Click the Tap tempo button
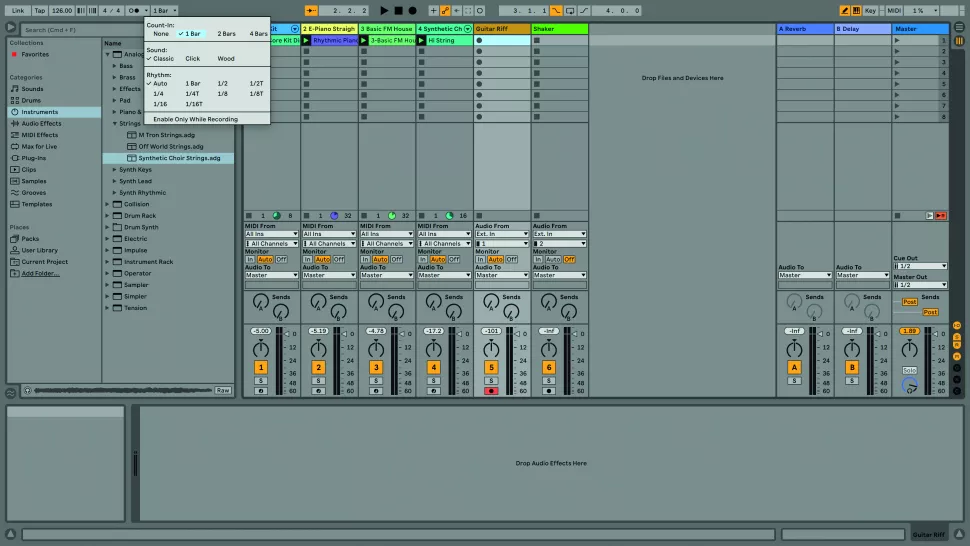 tap(39, 10)
